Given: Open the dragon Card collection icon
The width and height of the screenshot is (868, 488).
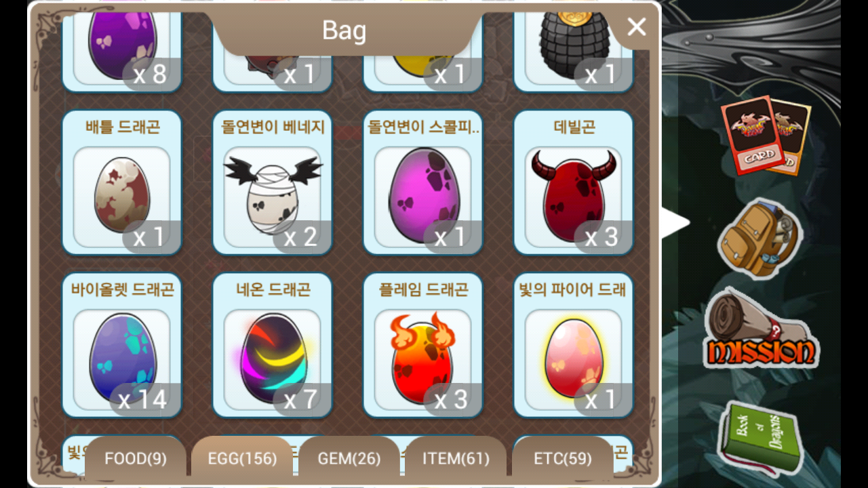Looking at the screenshot, I should point(765,136).
